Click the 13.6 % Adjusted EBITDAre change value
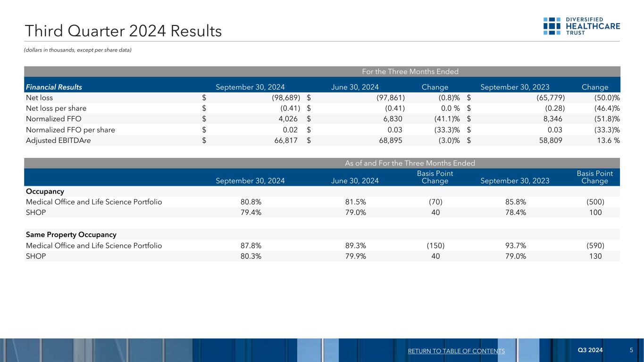 [606, 140]
